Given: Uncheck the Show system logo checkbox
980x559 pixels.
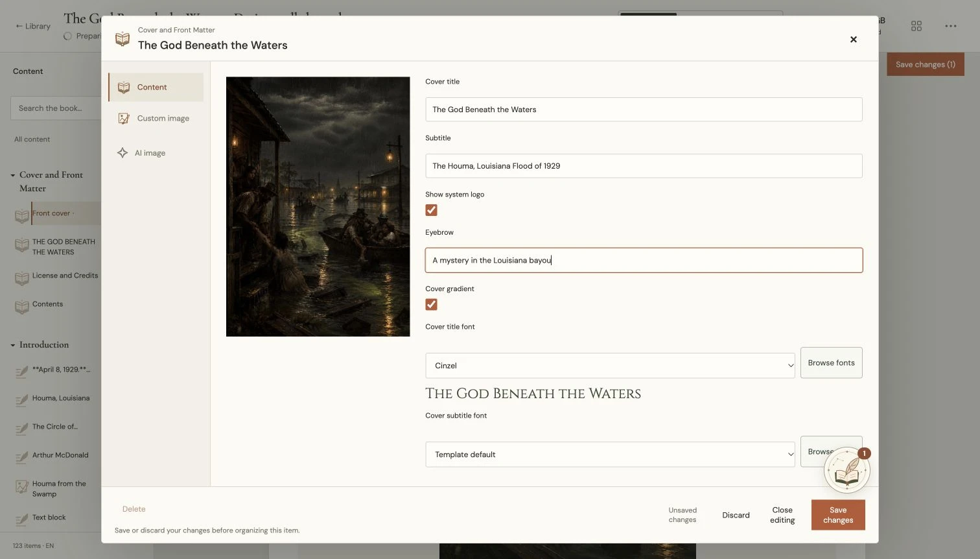Looking at the screenshot, I should click(431, 210).
